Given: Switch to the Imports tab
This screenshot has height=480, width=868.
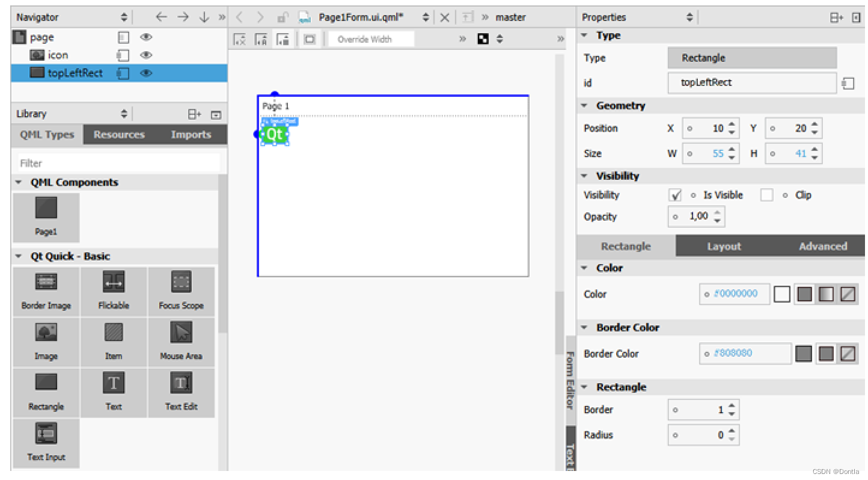Looking at the screenshot, I should [191, 135].
